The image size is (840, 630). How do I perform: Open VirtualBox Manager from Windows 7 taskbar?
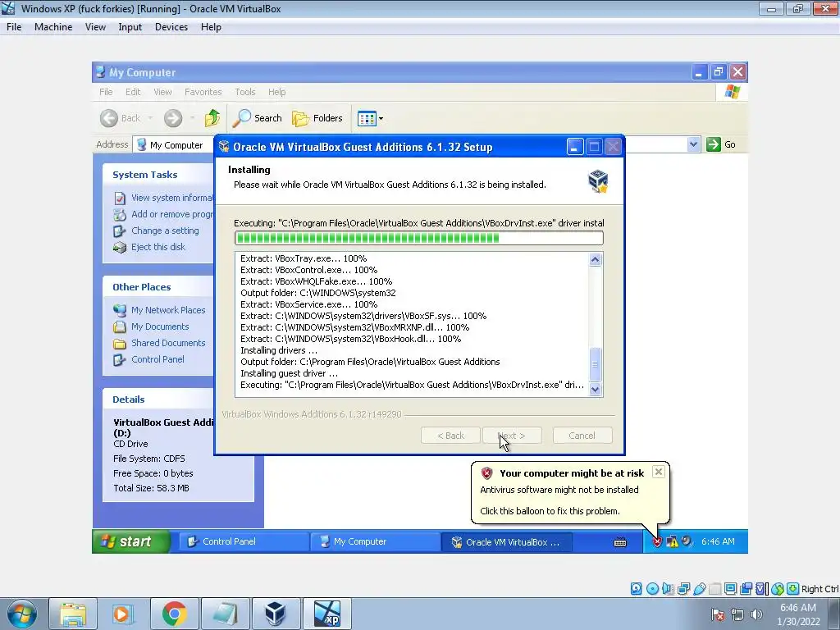click(x=276, y=614)
